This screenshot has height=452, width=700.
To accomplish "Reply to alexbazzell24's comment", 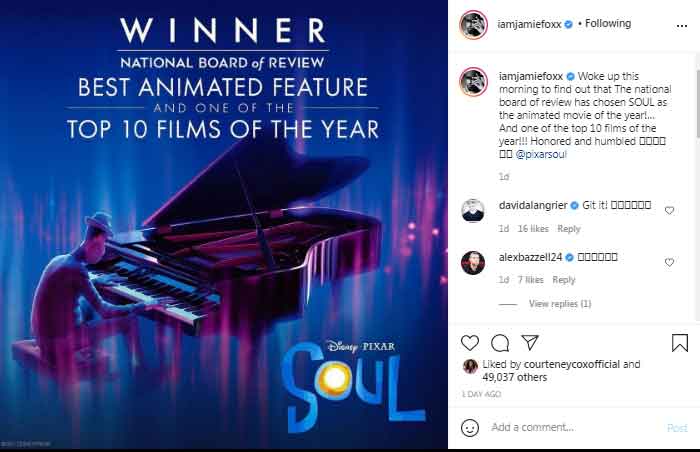I will coord(564,280).
